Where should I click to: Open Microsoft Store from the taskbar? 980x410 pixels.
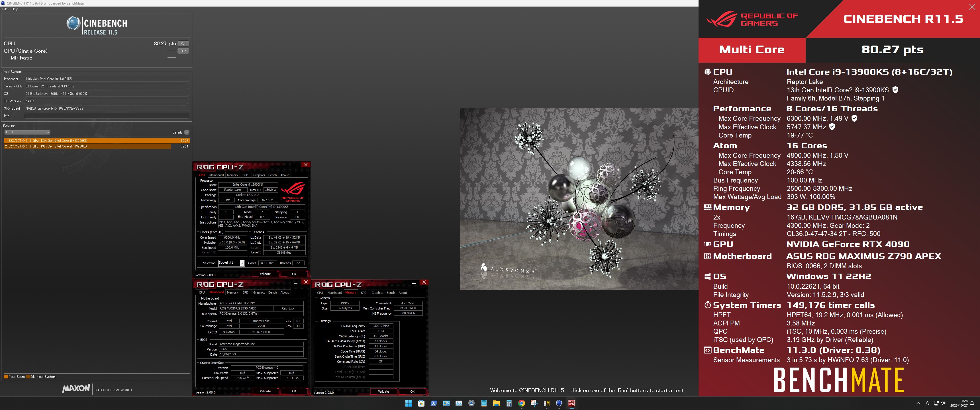pos(421,403)
